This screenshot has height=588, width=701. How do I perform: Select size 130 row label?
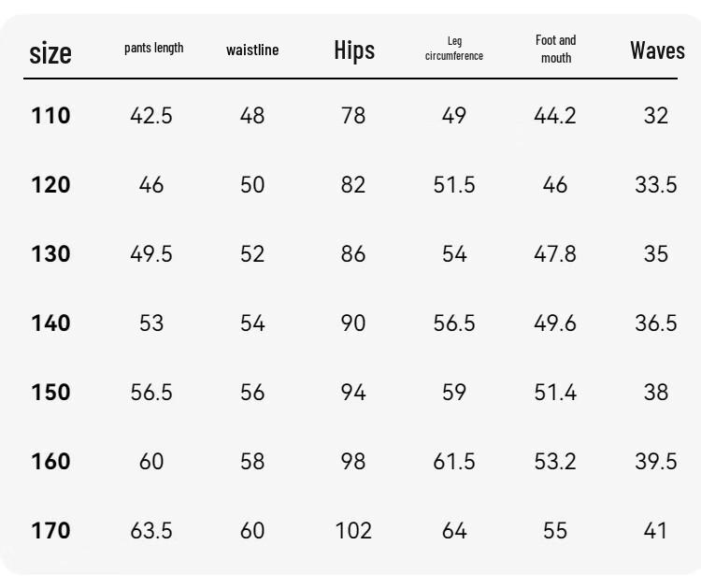[50, 253]
